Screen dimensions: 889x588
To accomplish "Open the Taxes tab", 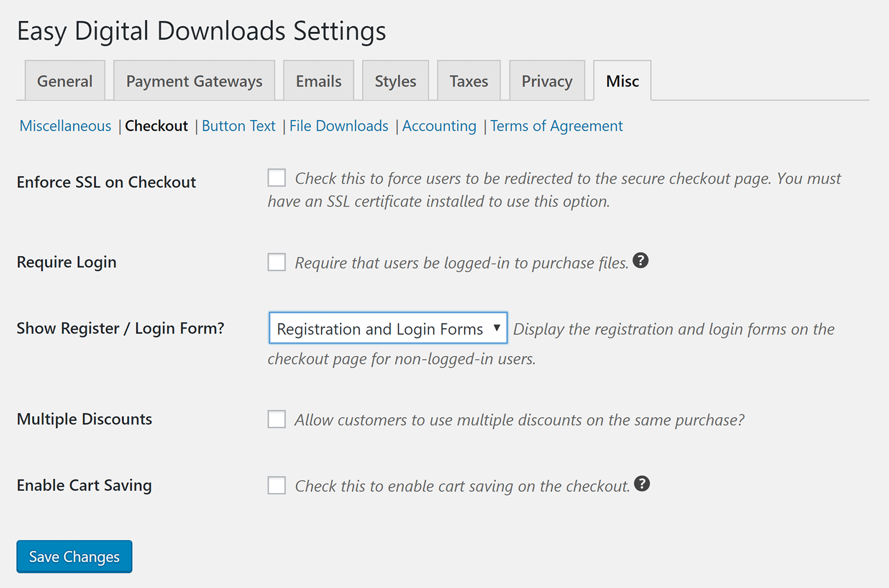I will point(469,81).
